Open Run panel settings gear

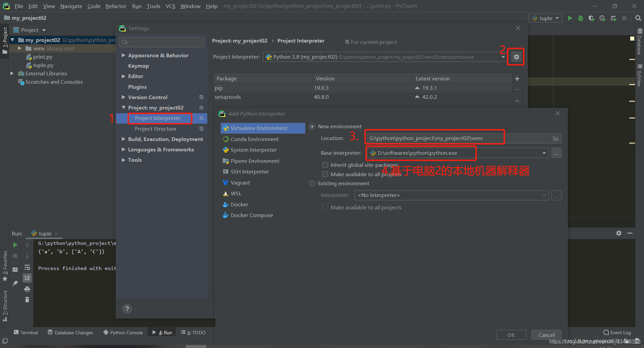click(619, 233)
